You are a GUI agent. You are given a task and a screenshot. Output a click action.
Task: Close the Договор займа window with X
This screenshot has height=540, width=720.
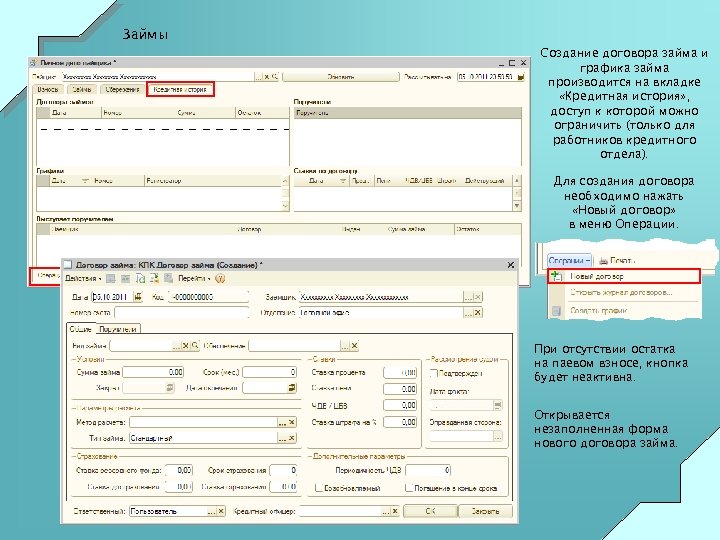pyautogui.click(x=511, y=265)
